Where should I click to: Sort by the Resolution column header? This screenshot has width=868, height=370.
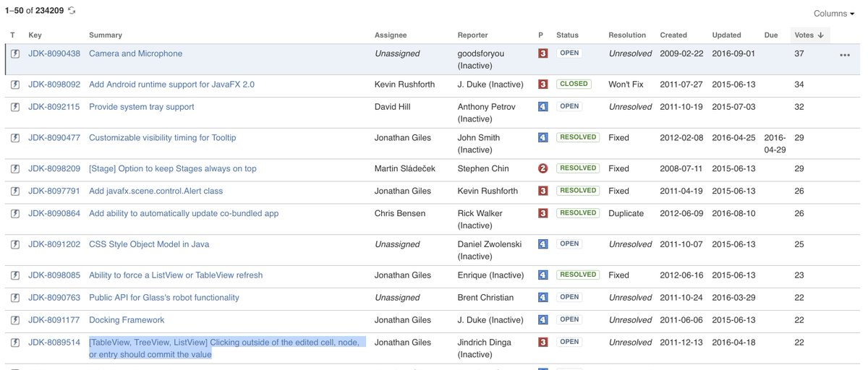click(x=627, y=35)
